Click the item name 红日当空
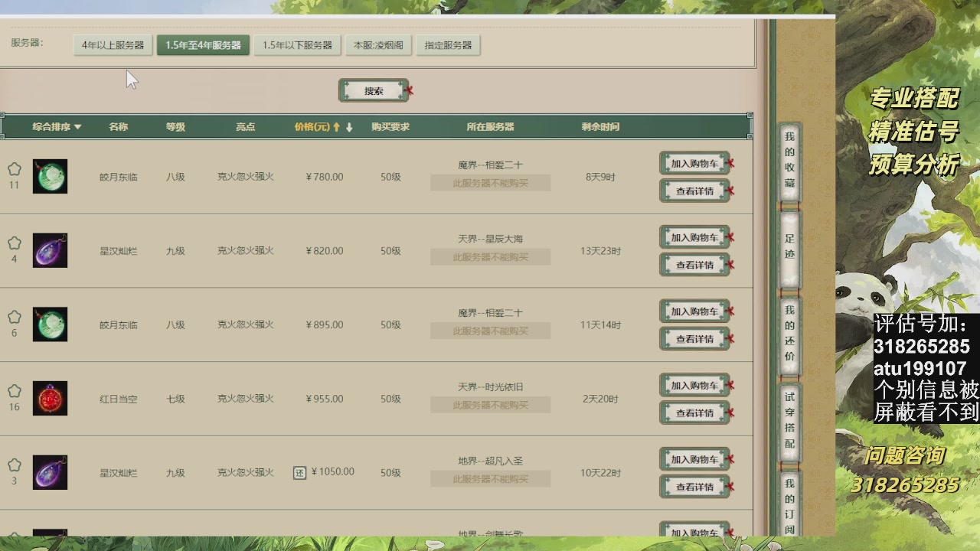This screenshot has width=980, height=551. click(x=119, y=399)
